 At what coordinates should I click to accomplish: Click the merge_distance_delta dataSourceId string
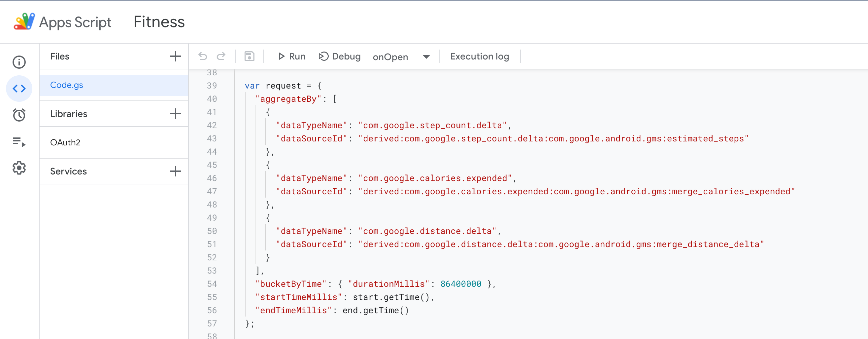561,244
